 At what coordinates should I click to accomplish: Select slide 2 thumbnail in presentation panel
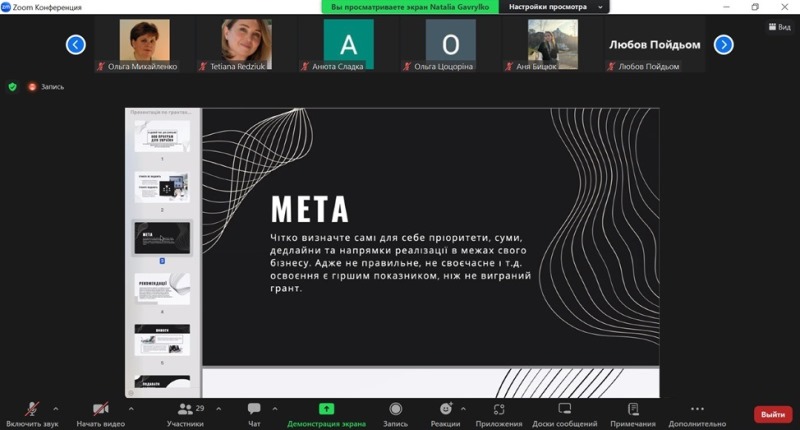[162, 187]
